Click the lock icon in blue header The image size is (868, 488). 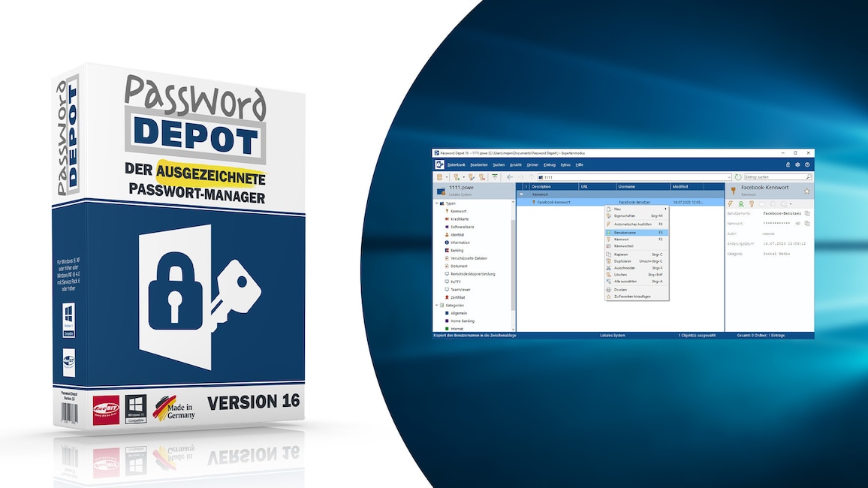788,165
